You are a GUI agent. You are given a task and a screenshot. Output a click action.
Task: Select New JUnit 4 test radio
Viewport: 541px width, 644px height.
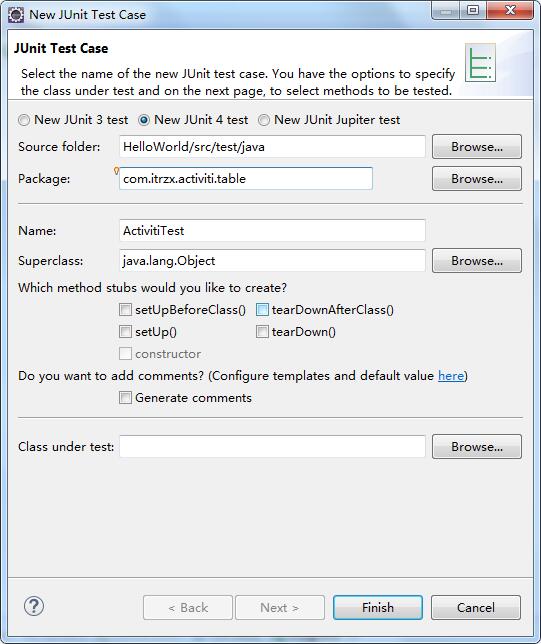[144, 120]
